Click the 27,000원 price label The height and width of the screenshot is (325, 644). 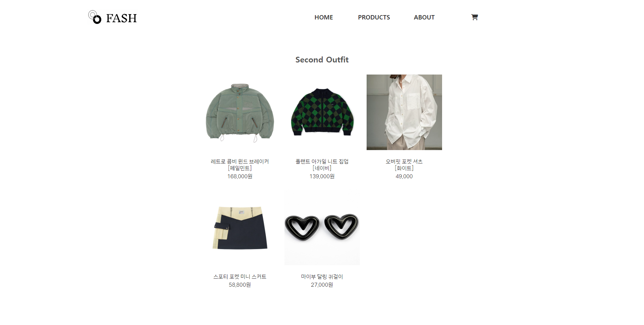point(322,285)
